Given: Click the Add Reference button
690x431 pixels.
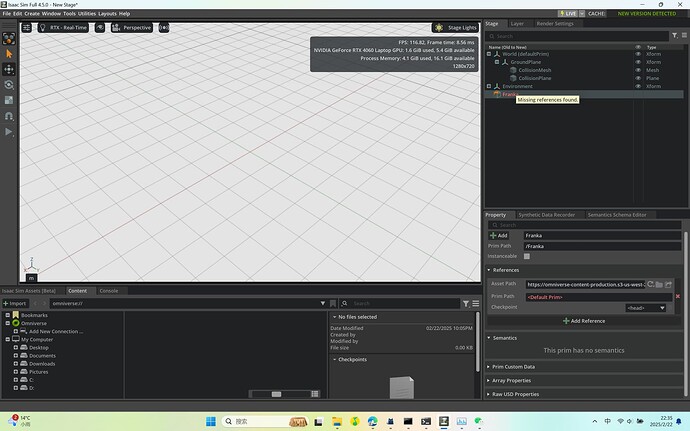Looking at the screenshot, I should click(x=586, y=320).
